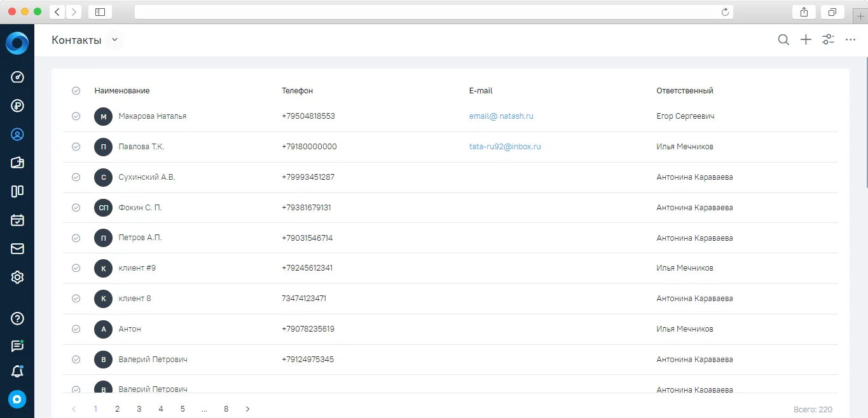Open the email link tata-ru92@inbox.ru

click(505, 147)
